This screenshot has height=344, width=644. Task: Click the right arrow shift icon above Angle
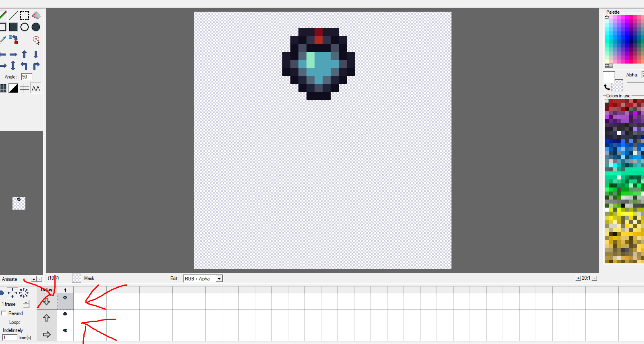[x=13, y=54]
